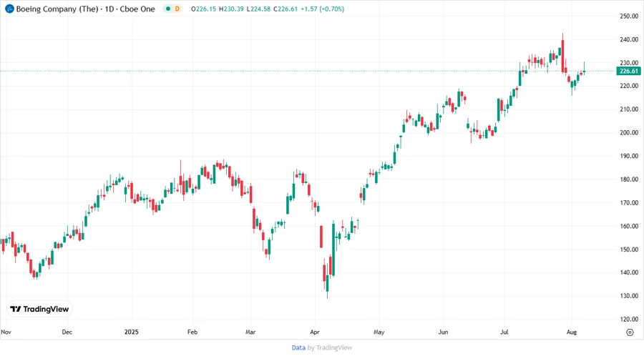Click the orange D data indicator
Image resolution: width=644 pixels, height=356 pixels.
point(177,9)
